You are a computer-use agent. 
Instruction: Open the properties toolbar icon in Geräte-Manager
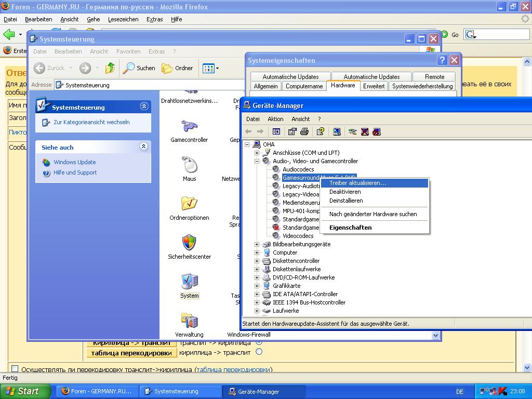(292, 131)
